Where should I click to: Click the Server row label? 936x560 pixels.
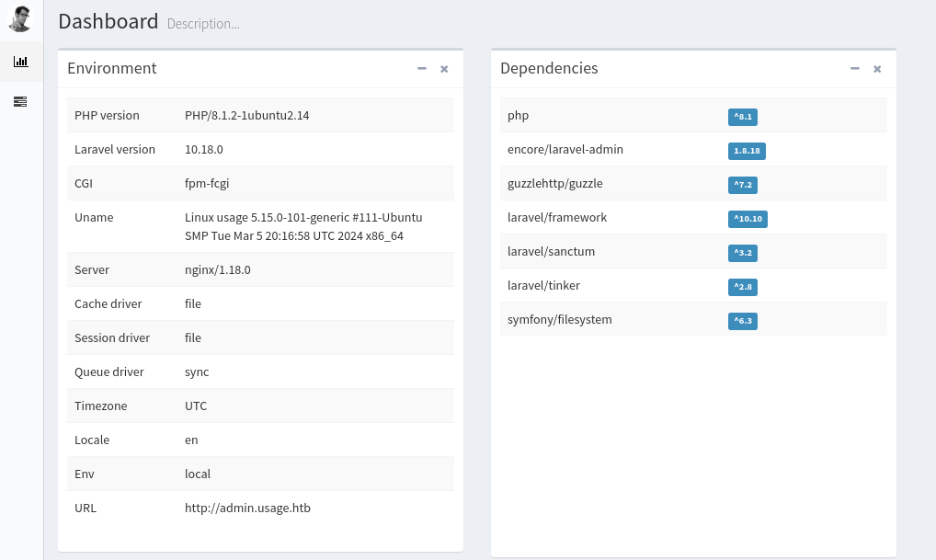click(x=92, y=269)
